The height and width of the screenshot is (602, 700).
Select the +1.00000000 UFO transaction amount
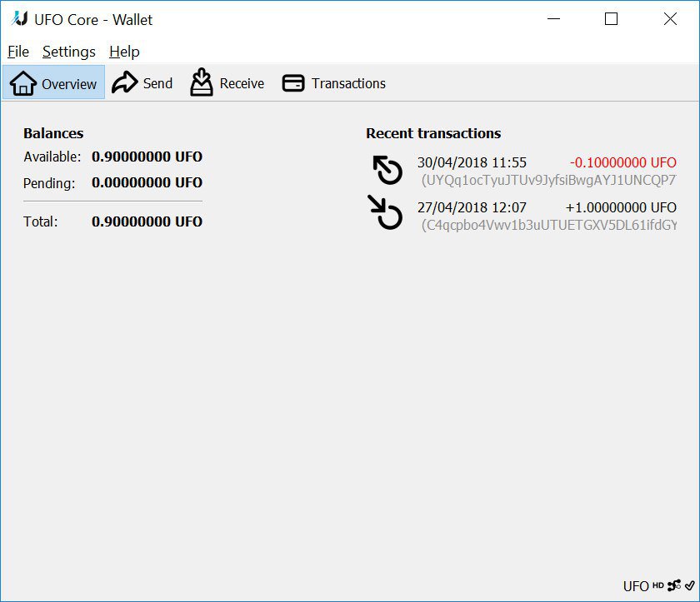click(x=621, y=207)
